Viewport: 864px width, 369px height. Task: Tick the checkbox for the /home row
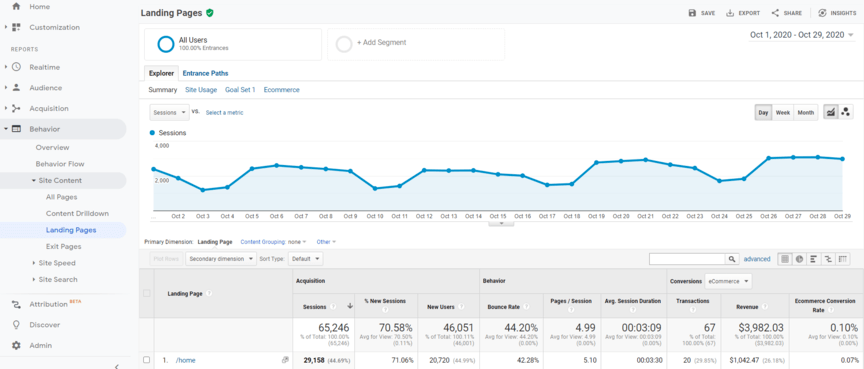(x=147, y=360)
